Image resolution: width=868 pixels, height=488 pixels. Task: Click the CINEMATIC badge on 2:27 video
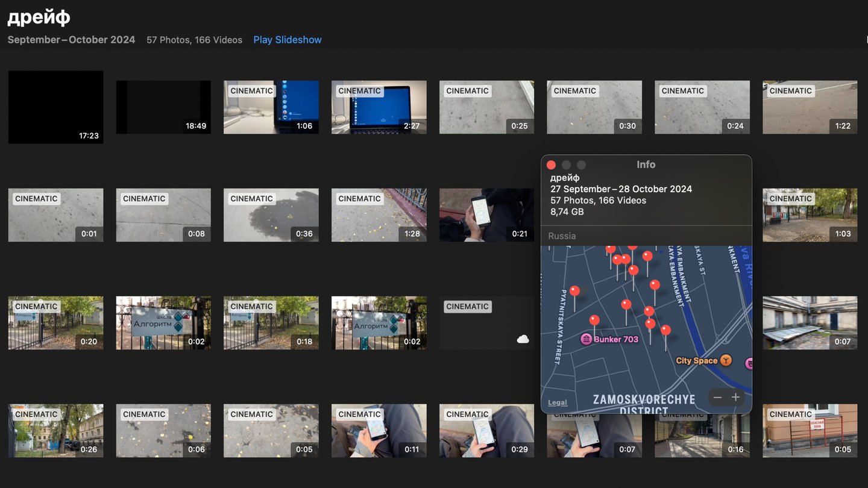tap(359, 91)
